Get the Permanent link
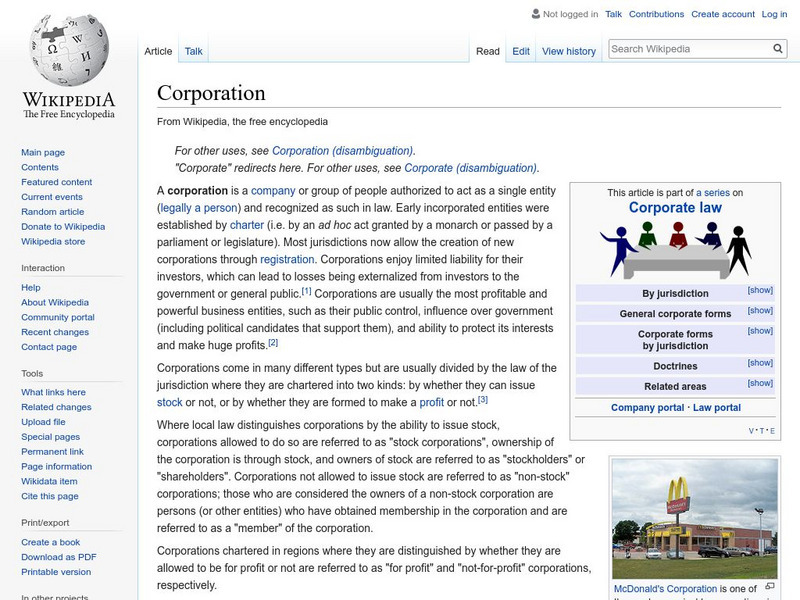Image resolution: width=800 pixels, height=600 pixels. [x=53, y=452]
